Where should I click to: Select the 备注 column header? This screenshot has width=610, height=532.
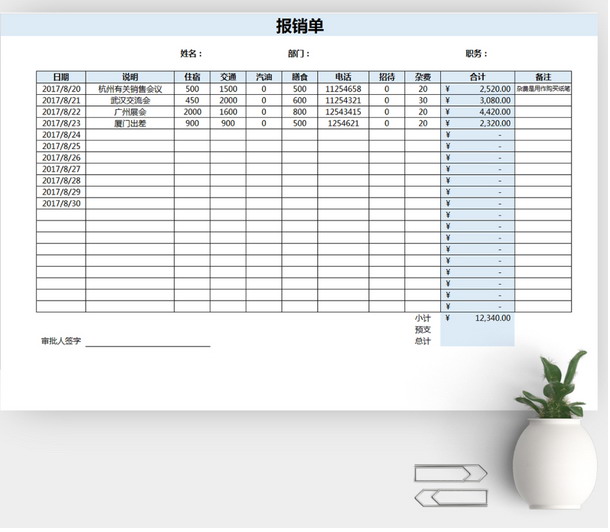click(543, 77)
